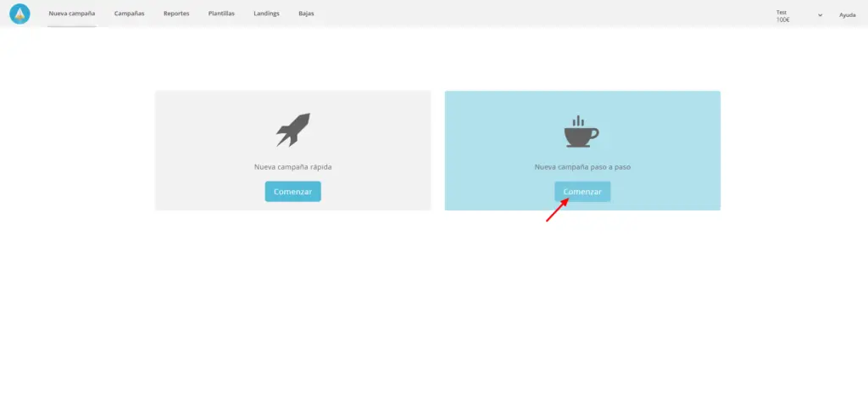Switch to the Plantillas section
This screenshot has height=419, width=868.
click(221, 14)
